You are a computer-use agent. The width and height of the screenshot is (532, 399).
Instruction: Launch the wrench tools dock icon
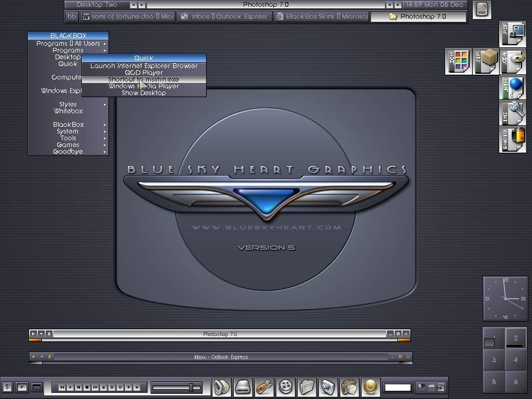coord(264,387)
